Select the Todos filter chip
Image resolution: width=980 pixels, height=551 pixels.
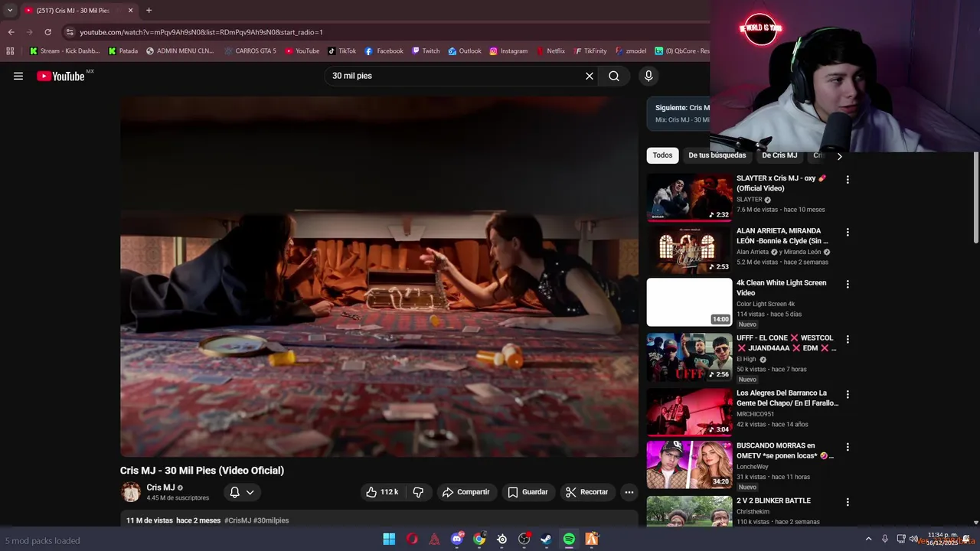pos(662,155)
